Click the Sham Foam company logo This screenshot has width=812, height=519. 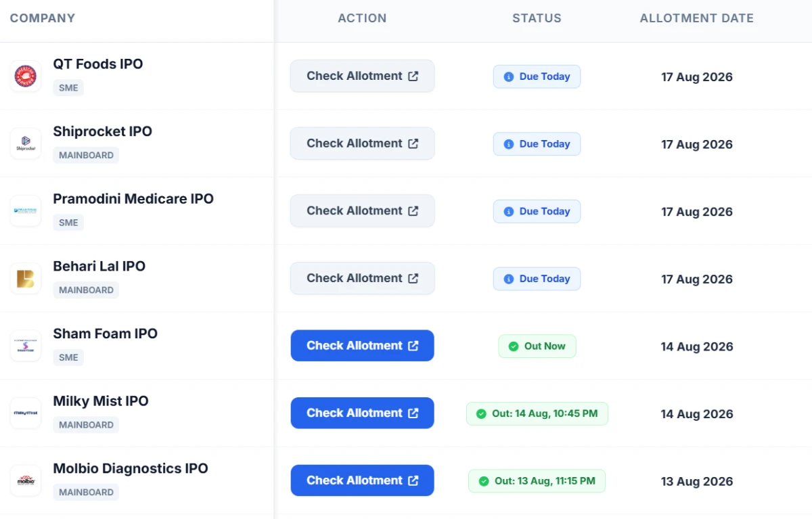point(26,346)
